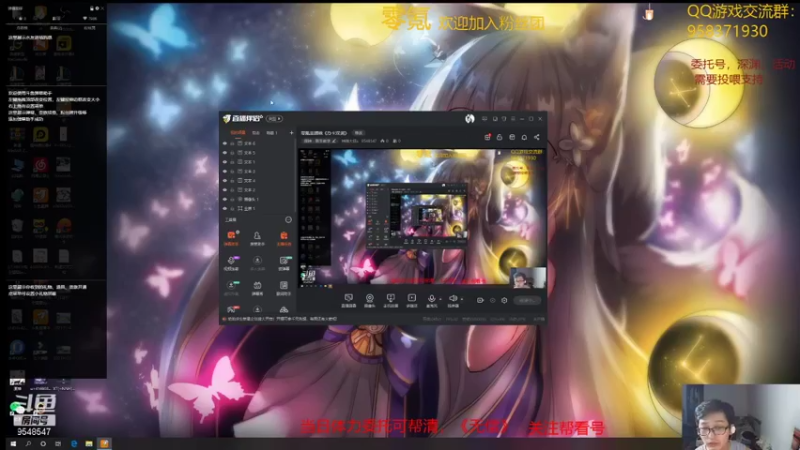
Task: Hide the 摄像头 1 camera source
Action: (225, 199)
